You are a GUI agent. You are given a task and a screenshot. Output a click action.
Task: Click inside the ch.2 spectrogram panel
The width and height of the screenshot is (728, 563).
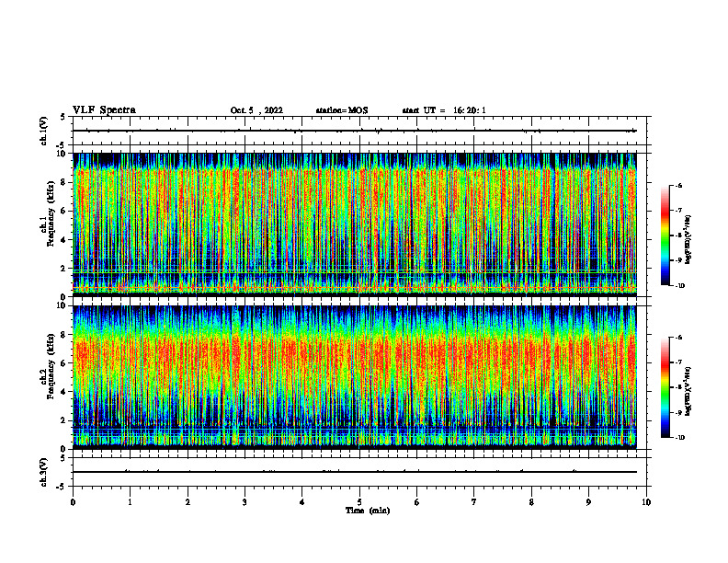tap(355, 377)
